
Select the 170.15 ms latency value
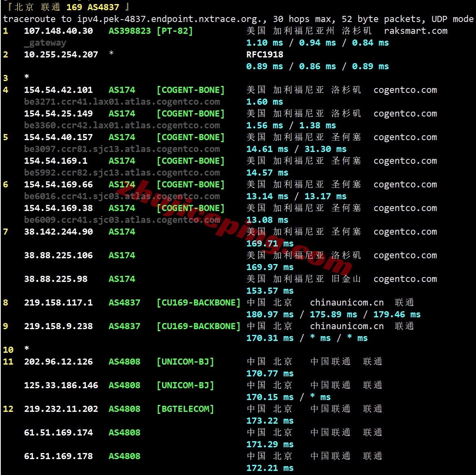(270, 397)
